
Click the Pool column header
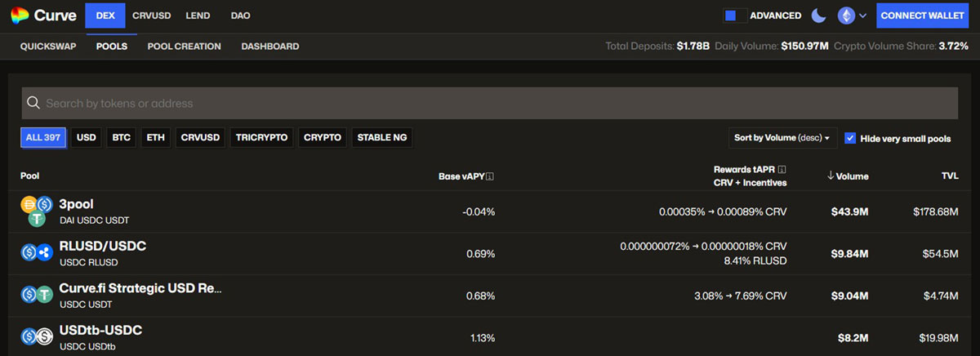(29, 176)
